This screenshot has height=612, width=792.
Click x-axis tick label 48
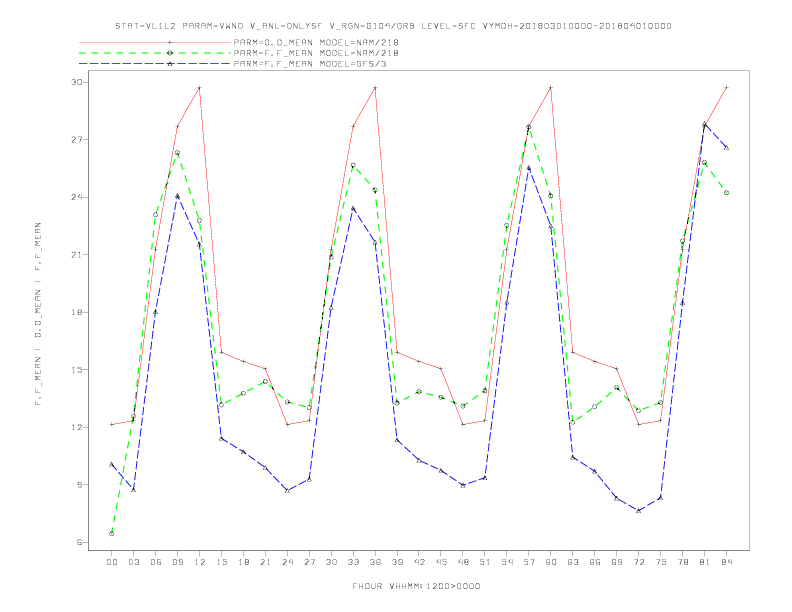point(463,562)
